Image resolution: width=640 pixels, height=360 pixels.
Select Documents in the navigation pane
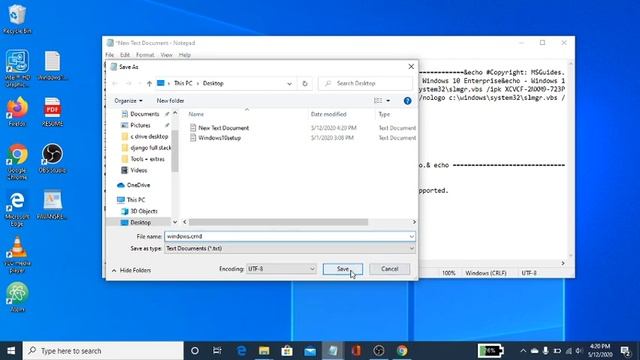144,114
